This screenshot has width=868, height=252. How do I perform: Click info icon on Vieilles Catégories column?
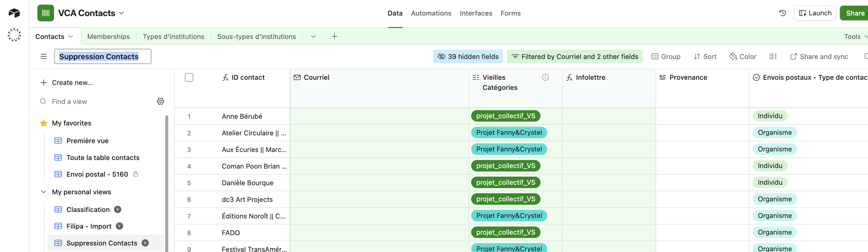tap(545, 77)
